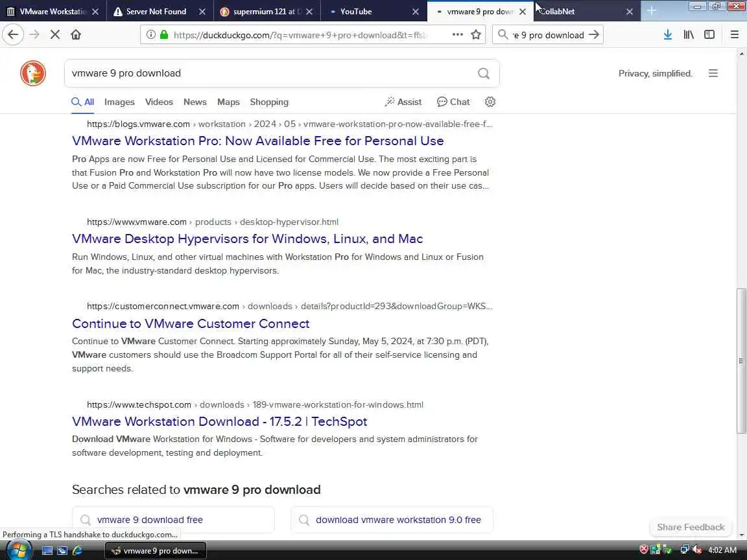Image resolution: width=747 pixels, height=560 pixels.
Task: View the green secure connection padlock
Action: click(x=164, y=34)
